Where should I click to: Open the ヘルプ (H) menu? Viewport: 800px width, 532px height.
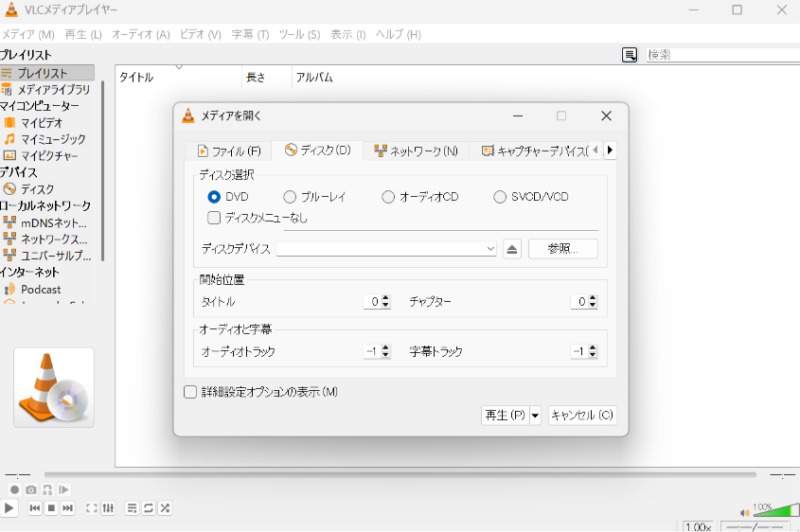[x=398, y=35]
